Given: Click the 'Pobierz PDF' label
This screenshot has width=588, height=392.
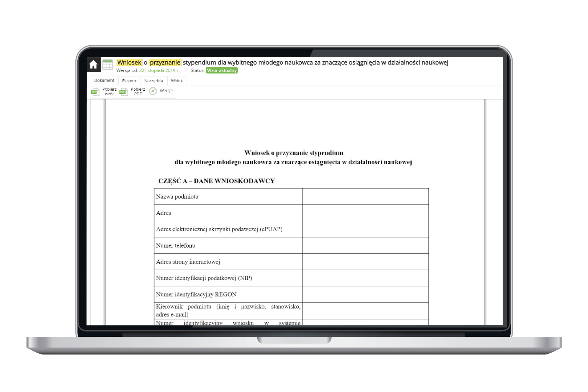Looking at the screenshot, I should pos(138,91).
